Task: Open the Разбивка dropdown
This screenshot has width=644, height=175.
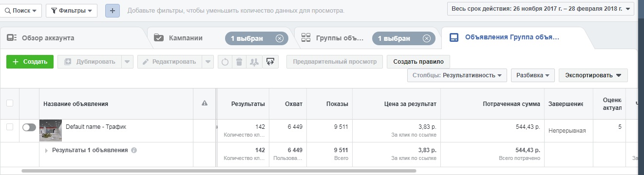Action: [x=533, y=75]
